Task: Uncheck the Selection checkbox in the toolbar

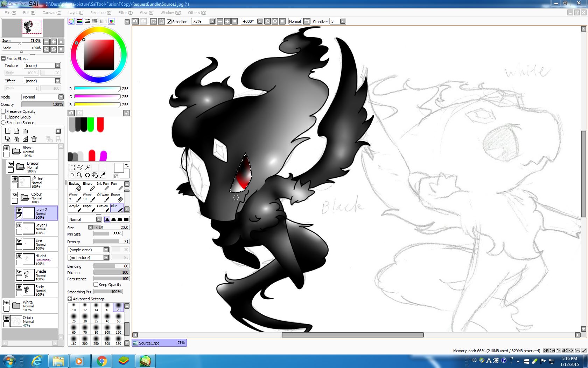Action: coord(169,21)
